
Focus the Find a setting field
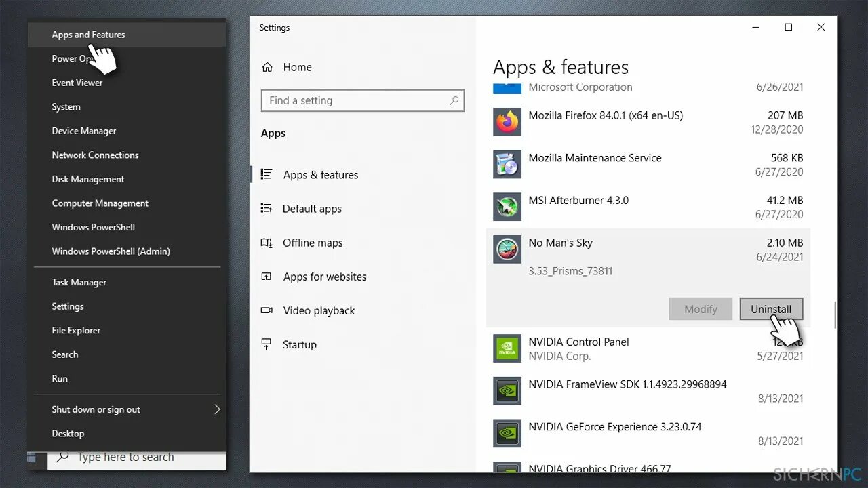click(x=363, y=100)
